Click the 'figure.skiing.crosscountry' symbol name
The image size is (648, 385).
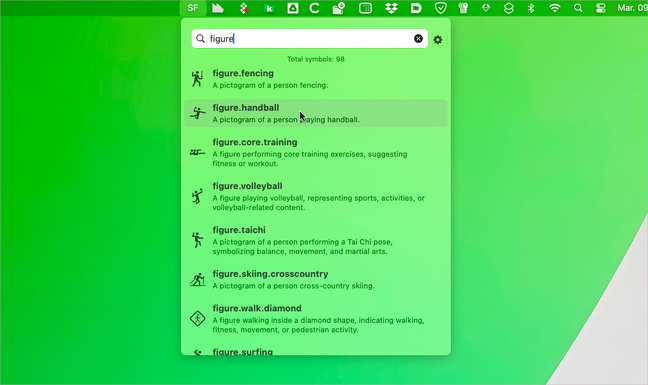tap(270, 274)
